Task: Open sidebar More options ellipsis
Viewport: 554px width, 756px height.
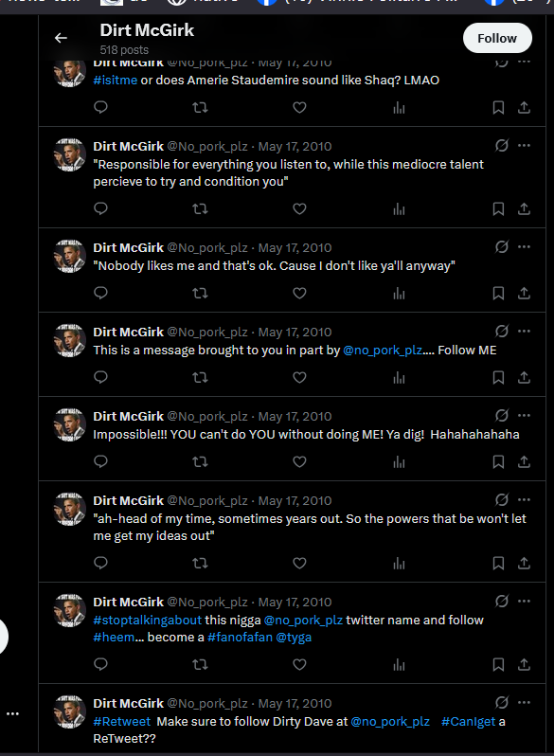Action: click(12, 713)
